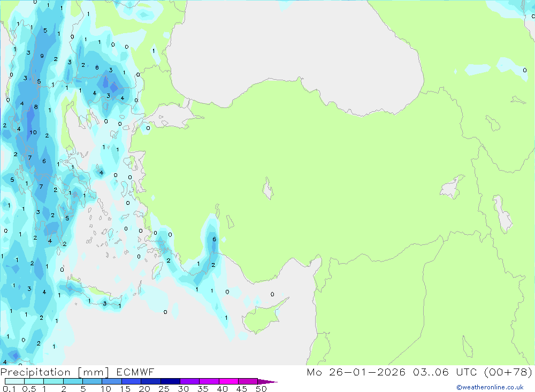The image size is (535, 392).
Task: Click the '35' legend scale label
Action: coord(203,389)
